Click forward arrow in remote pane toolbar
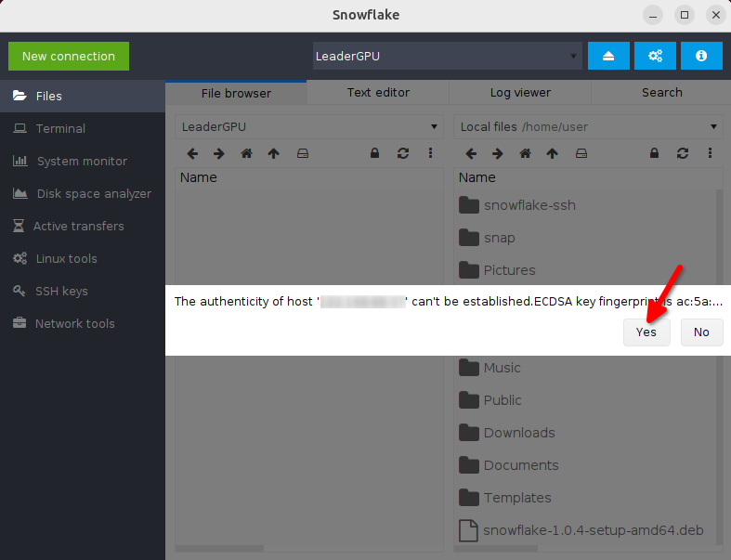 [219, 153]
